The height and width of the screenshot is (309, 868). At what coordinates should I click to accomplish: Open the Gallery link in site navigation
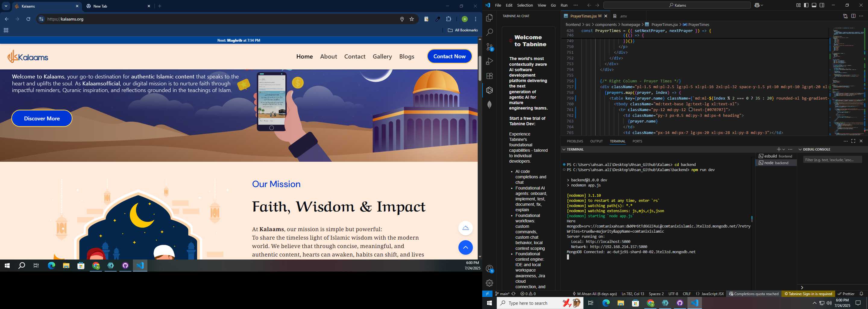point(382,57)
